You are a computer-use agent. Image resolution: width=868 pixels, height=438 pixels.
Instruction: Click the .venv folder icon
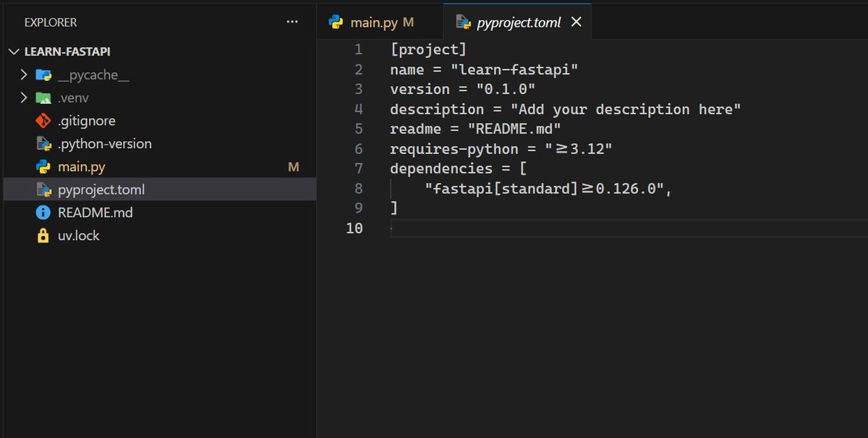(43, 98)
